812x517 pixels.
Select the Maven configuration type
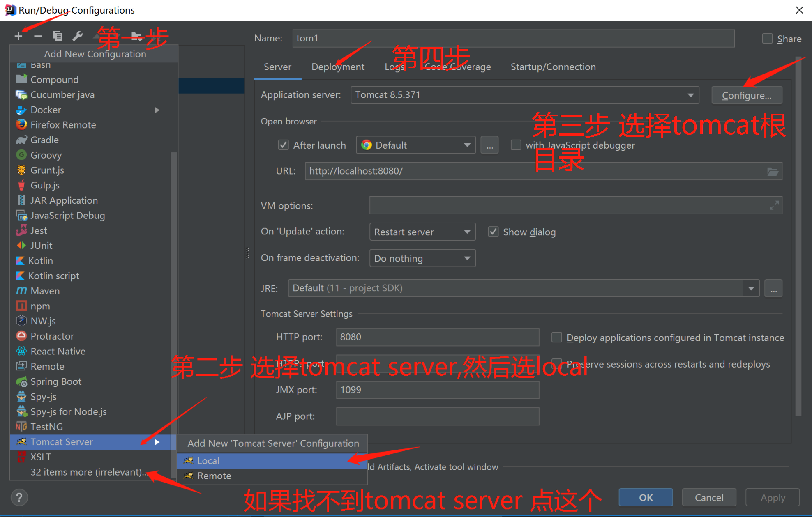(x=44, y=291)
